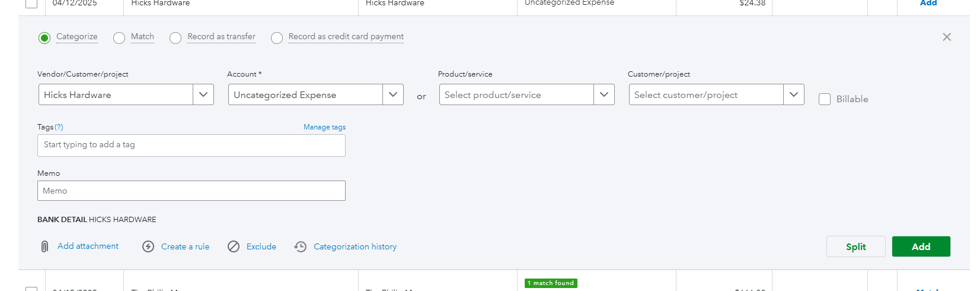The width and height of the screenshot is (980, 291).
Task: Tick the Billable checkbox
Action: point(824,99)
